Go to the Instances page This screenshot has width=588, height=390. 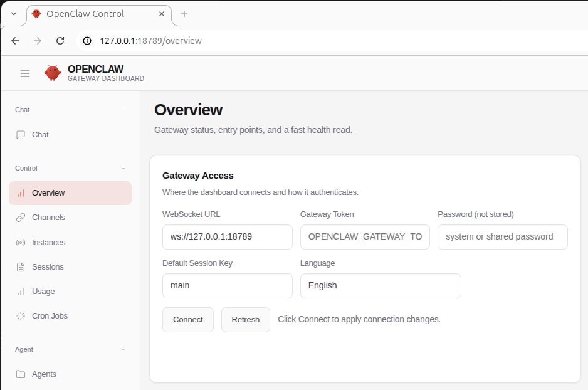click(70, 243)
